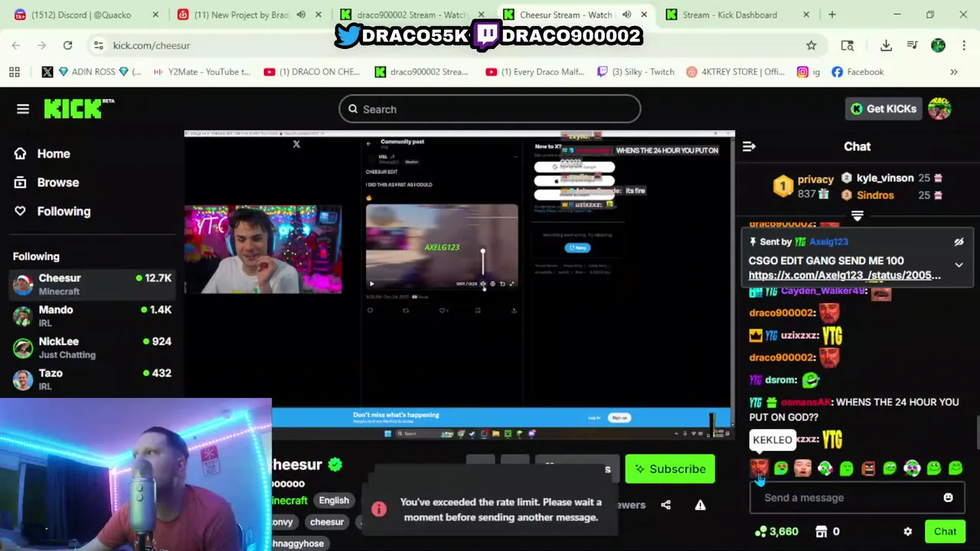This screenshot has height=551, width=980.
Task: Show more bookmarks overflow chevron
Action: (954, 72)
